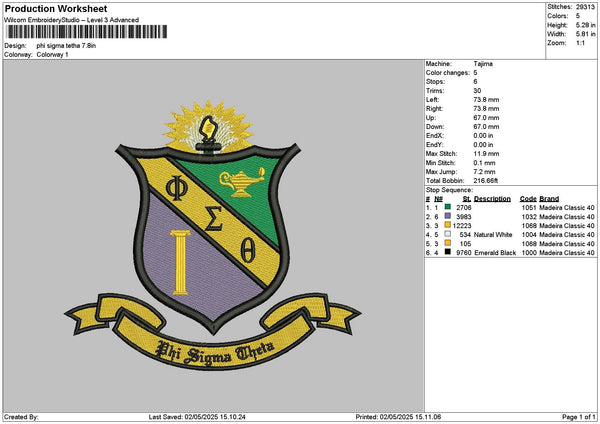Click the Max Stitch value '11.9 mm'
This screenshot has height=424, width=600.
pos(486,153)
